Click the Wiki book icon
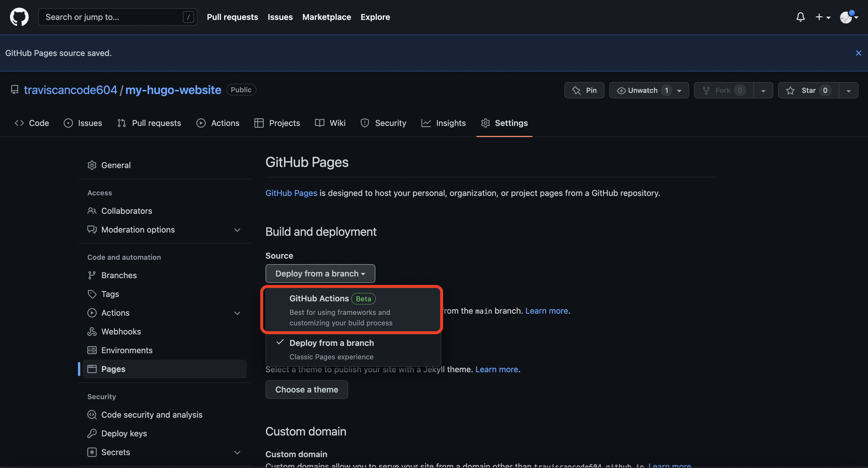The height and width of the screenshot is (468, 868). [319, 123]
